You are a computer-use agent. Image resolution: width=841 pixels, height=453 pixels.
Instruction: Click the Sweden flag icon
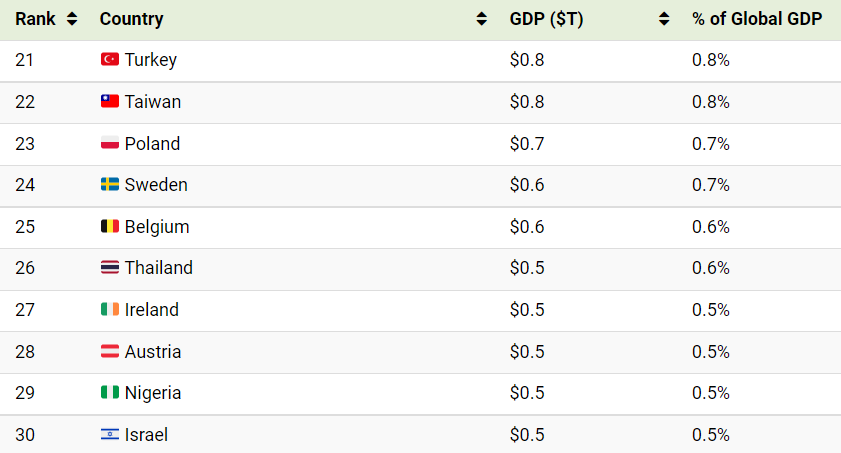[x=110, y=184]
